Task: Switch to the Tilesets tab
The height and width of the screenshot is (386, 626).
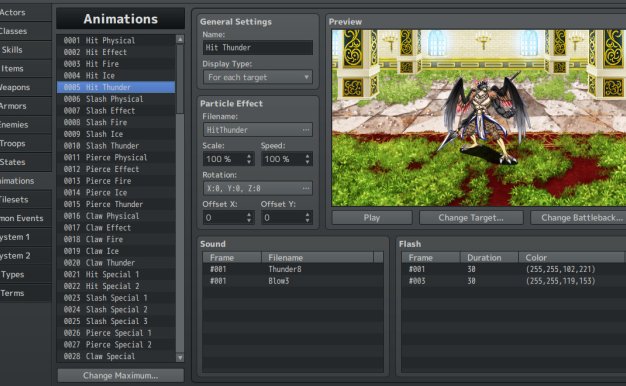Action: 25,200
